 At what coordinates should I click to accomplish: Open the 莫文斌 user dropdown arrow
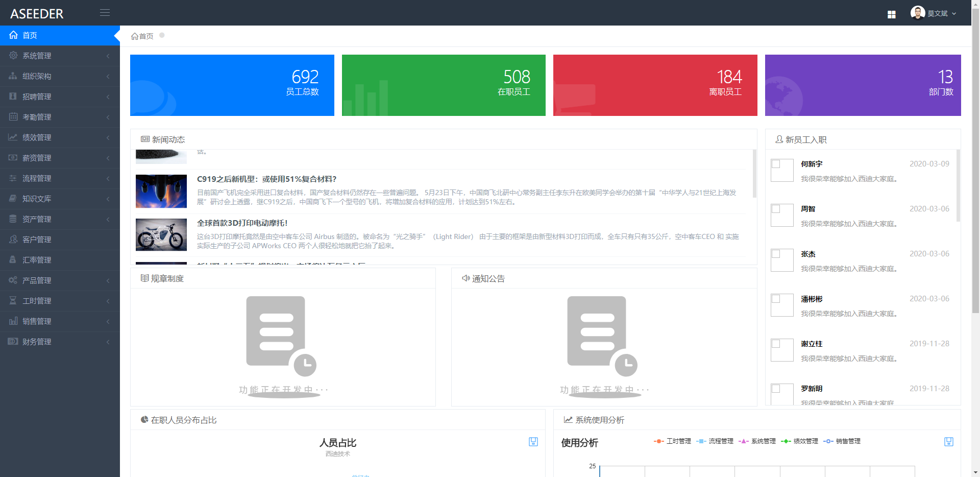tap(954, 14)
